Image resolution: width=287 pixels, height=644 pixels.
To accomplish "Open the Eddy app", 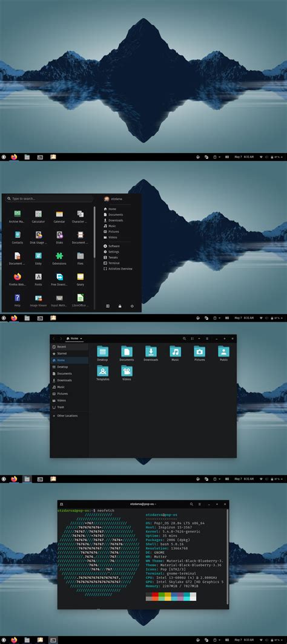I will point(38,258).
